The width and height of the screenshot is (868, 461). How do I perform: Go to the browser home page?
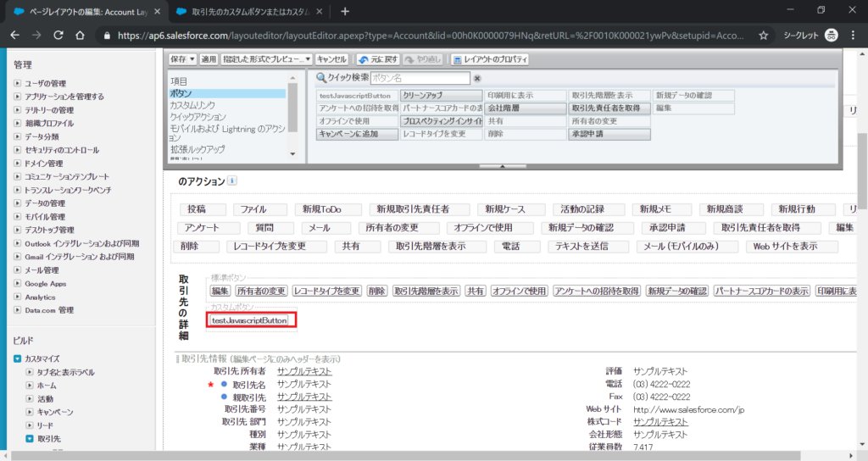(x=80, y=36)
